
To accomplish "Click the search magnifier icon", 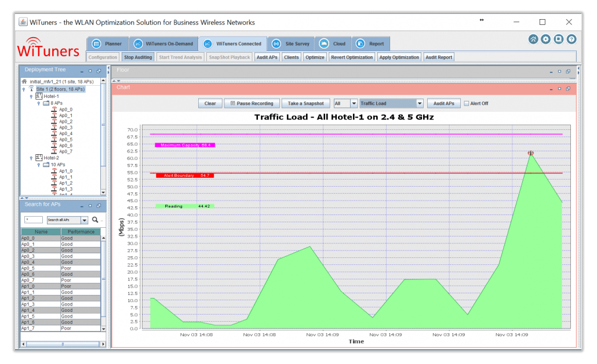I will tap(95, 220).
